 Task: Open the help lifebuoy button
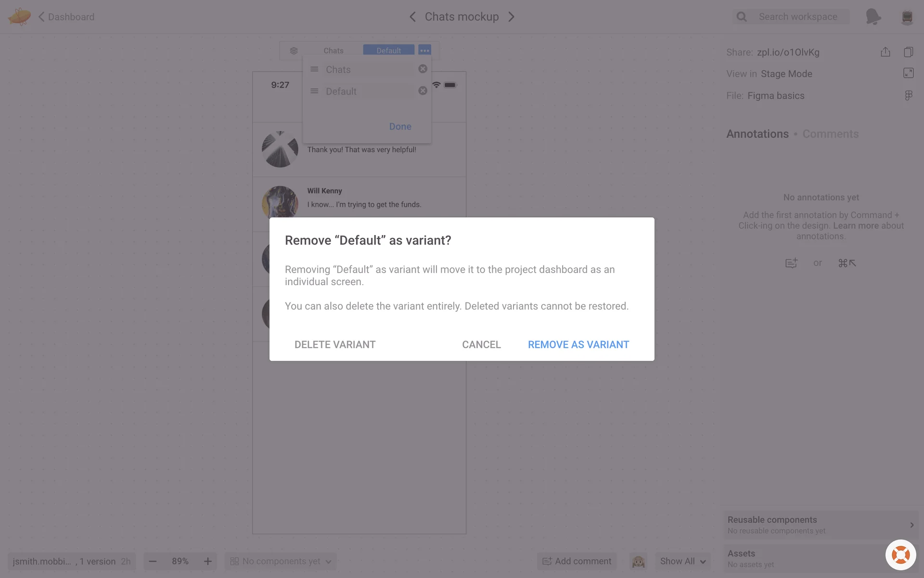(901, 555)
